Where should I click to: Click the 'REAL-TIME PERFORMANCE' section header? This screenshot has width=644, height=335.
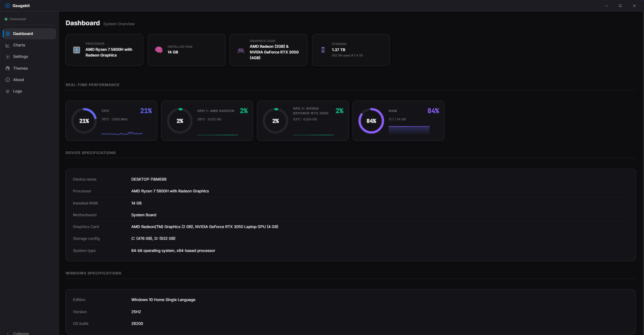[x=92, y=85]
